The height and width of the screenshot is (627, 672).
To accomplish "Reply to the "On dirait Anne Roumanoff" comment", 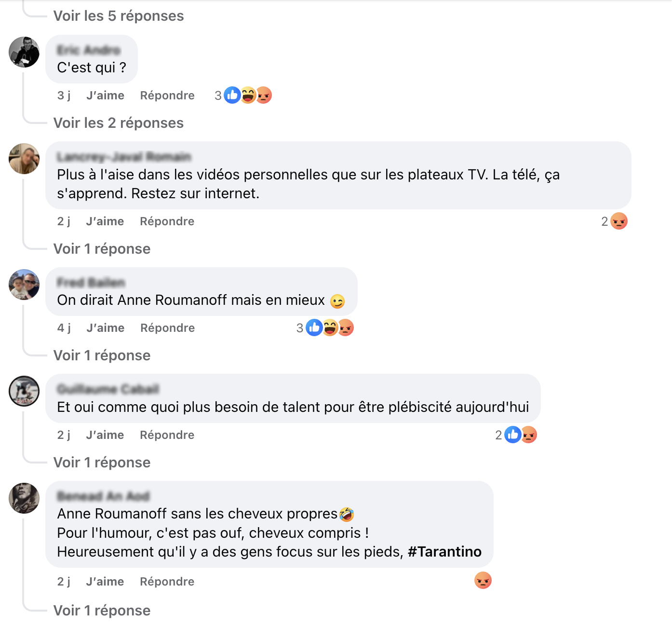I will coord(167,328).
